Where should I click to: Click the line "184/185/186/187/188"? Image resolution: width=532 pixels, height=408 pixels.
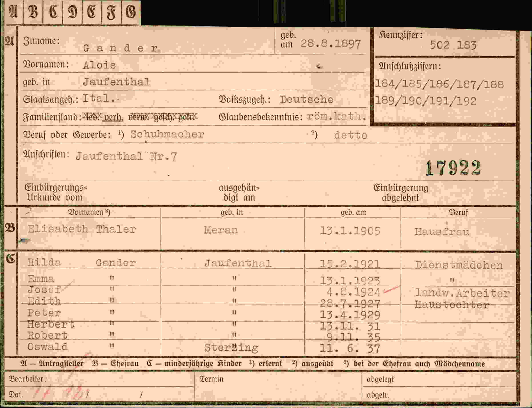(x=439, y=84)
